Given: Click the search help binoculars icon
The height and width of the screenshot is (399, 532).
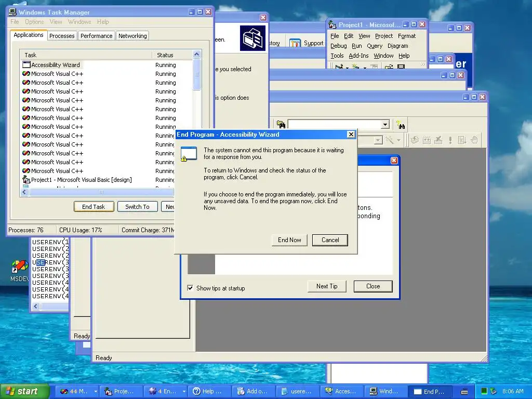Looking at the screenshot, I should (x=401, y=125).
